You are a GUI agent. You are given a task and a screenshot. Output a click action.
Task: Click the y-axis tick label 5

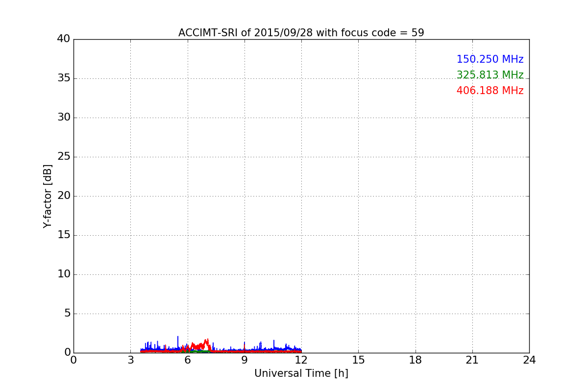click(67, 314)
